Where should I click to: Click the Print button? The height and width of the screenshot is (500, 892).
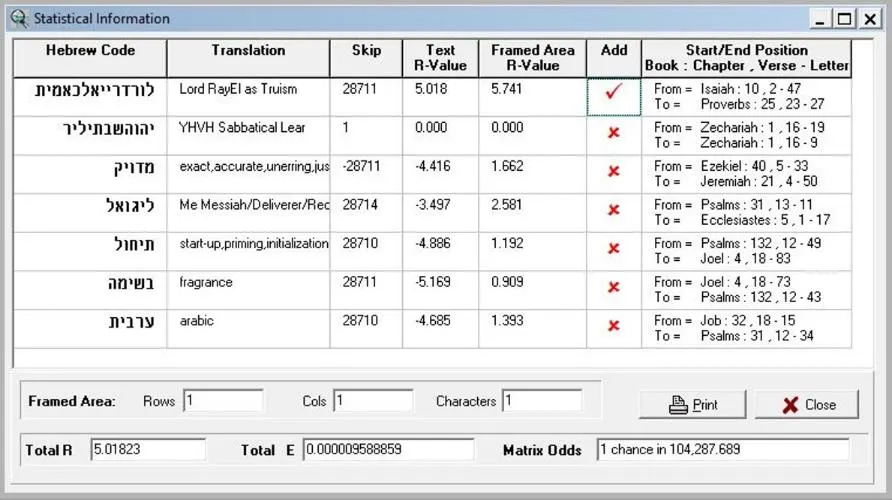click(x=692, y=404)
